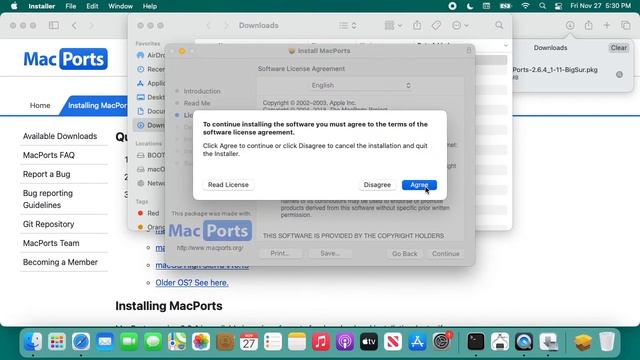Select Recents item in Finder sidebar
This screenshot has width=640, height=360.
tap(151, 69)
